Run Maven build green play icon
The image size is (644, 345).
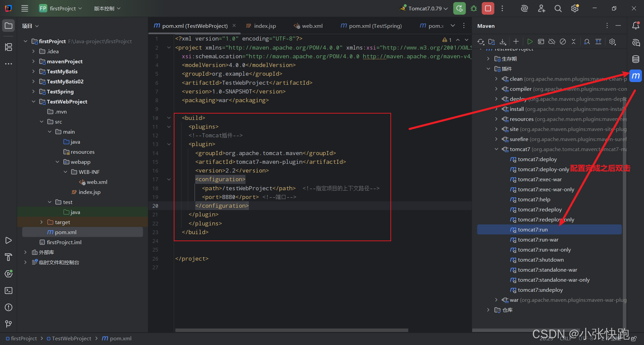[x=530, y=42]
